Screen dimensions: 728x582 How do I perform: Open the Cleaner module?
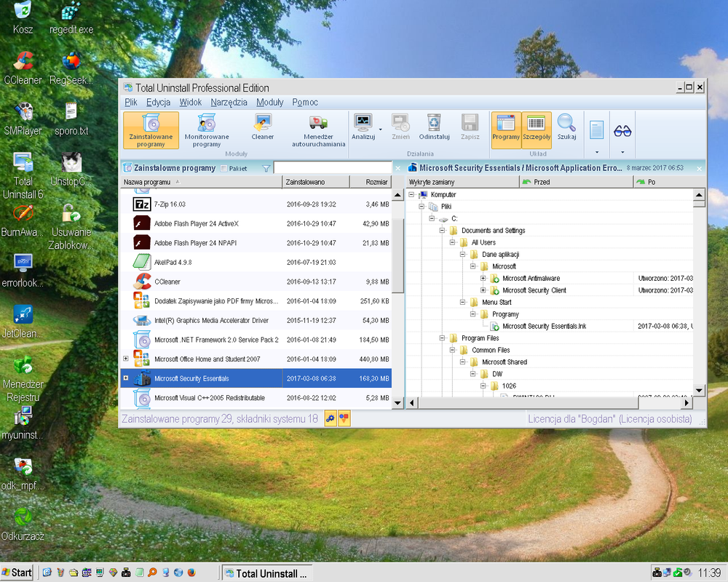pyautogui.click(x=262, y=127)
